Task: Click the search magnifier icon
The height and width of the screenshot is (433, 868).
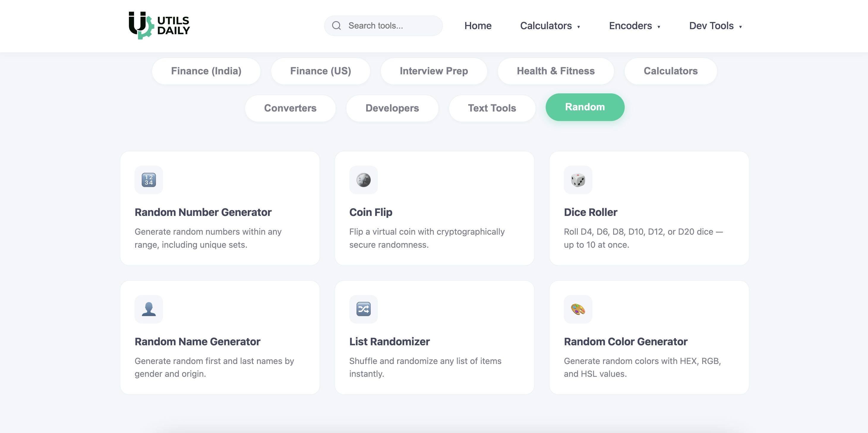Action: click(x=336, y=26)
